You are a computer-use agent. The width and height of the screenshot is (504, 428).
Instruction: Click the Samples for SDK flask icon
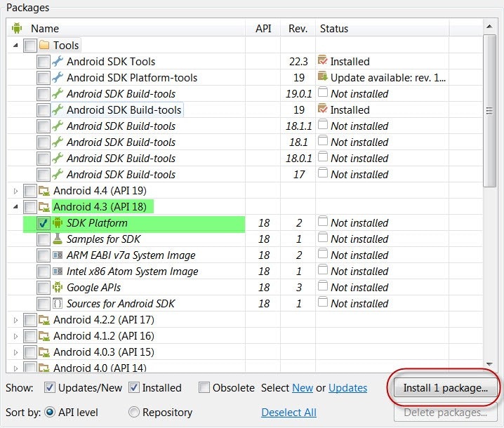58,239
